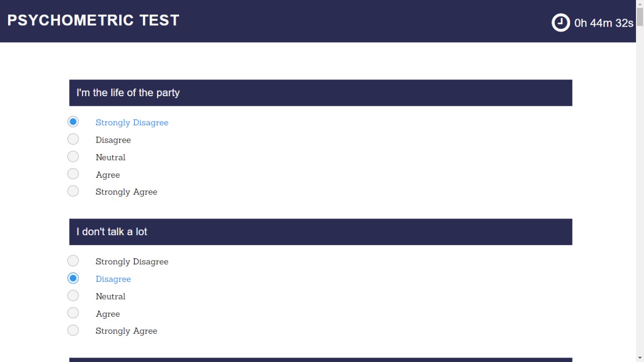Image resolution: width=644 pixels, height=362 pixels.
Task: Click the "I don't talk a lot" question header
Action: tap(320, 232)
